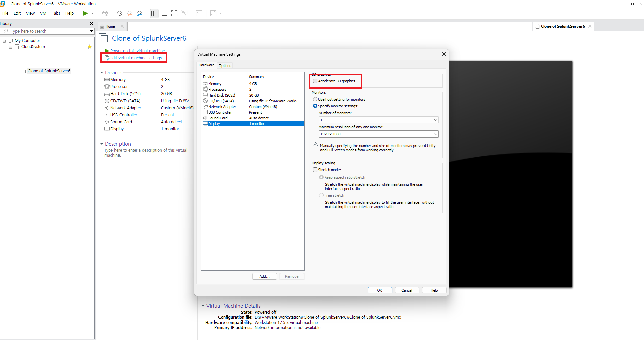Click the Add... button
Viewport: 644px width, 340px height.
click(x=265, y=276)
